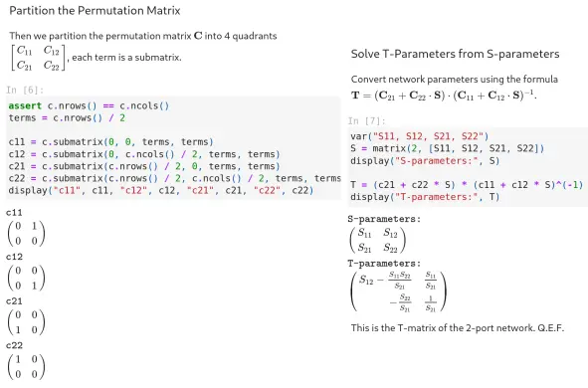Click the 'Solve T-Parameters from S-parameters' heading

pos(455,54)
